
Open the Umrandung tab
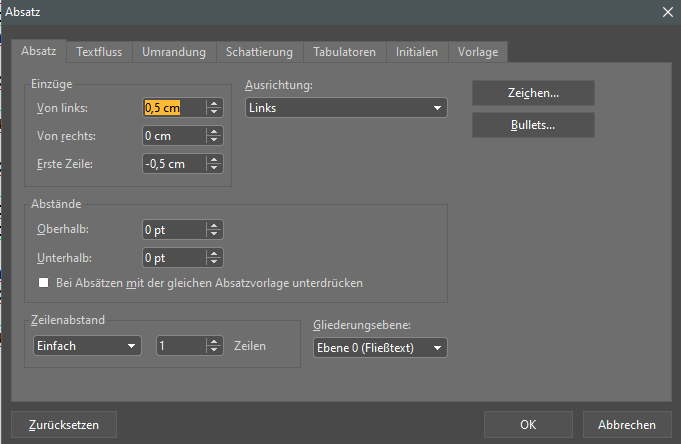[x=174, y=51]
